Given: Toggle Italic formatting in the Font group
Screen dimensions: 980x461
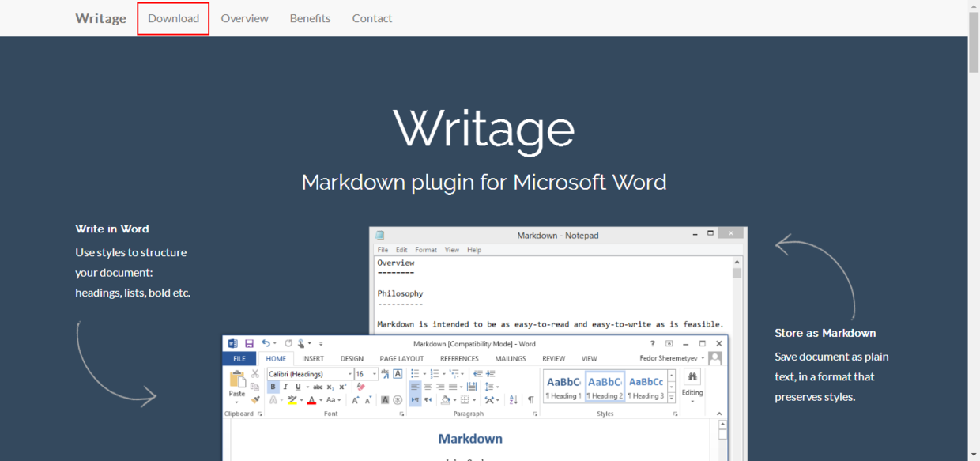Looking at the screenshot, I should (285, 387).
